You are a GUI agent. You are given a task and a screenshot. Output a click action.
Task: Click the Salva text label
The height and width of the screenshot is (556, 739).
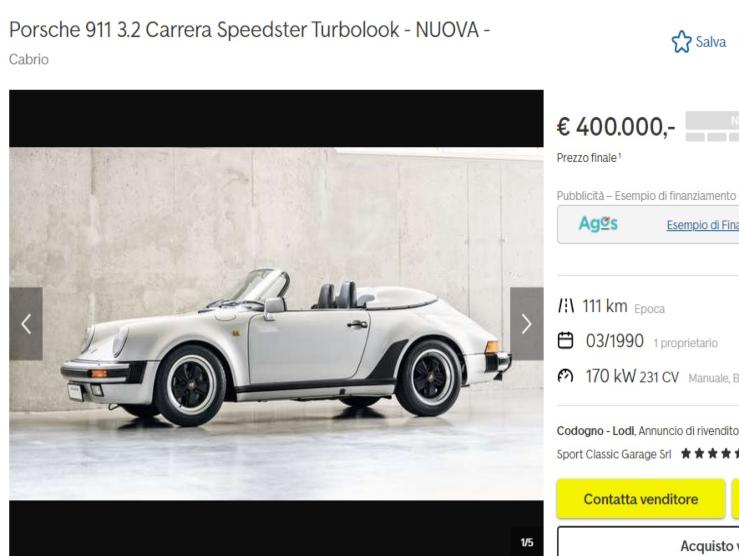(711, 42)
